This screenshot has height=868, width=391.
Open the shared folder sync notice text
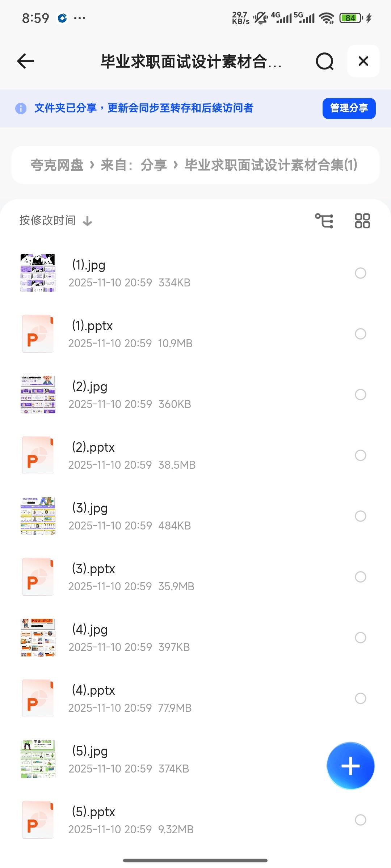[144, 108]
